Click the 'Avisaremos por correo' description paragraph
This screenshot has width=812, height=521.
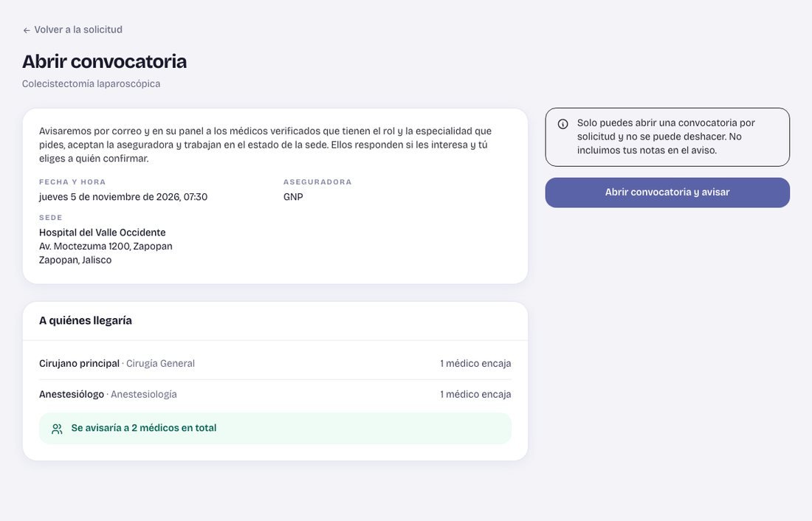[265, 145]
